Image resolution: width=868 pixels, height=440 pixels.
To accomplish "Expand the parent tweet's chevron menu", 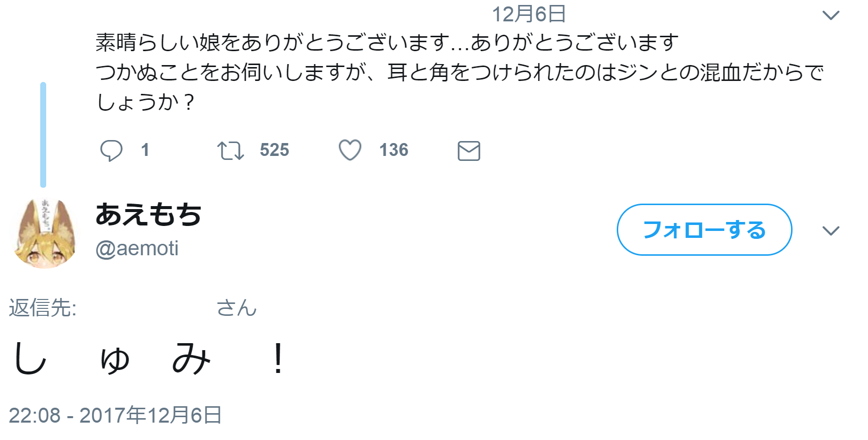I will click(x=831, y=15).
